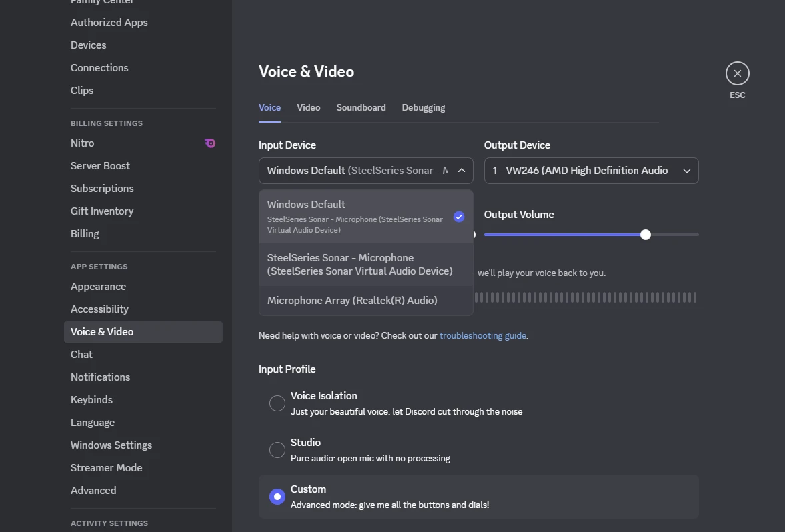Choose Microphone Array (Realtek(R) Audio) option
The height and width of the screenshot is (532, 785).
pyautogui.click(x=366, y=300)
